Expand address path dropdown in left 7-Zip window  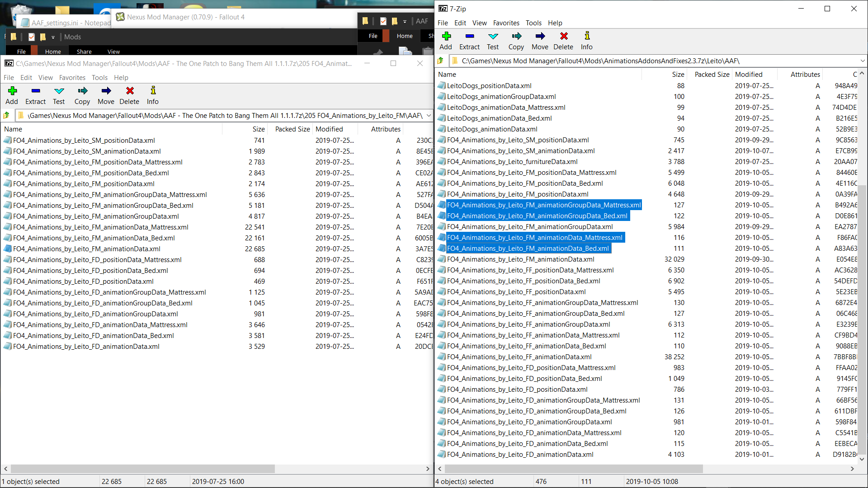pyautogui.click(x=429, y=115)
